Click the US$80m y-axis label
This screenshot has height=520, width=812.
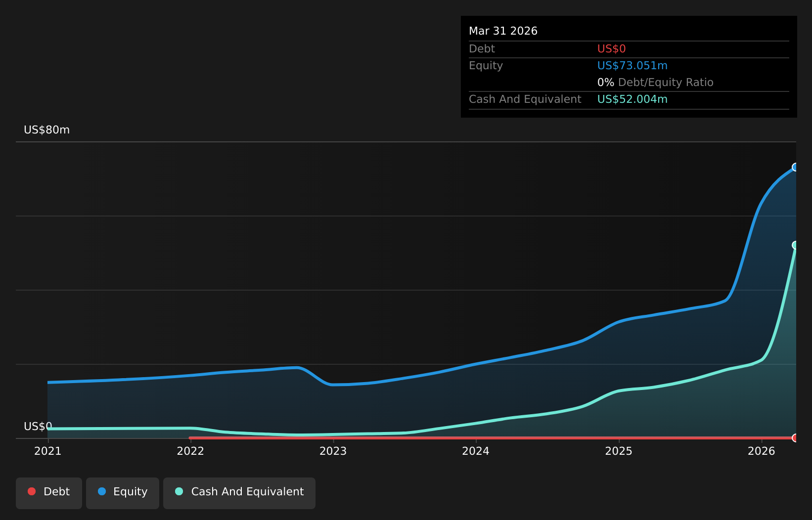47,130
